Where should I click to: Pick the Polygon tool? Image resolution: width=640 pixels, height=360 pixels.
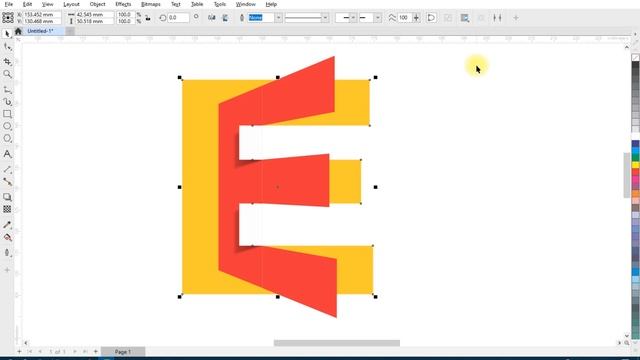tap(7, 138)
